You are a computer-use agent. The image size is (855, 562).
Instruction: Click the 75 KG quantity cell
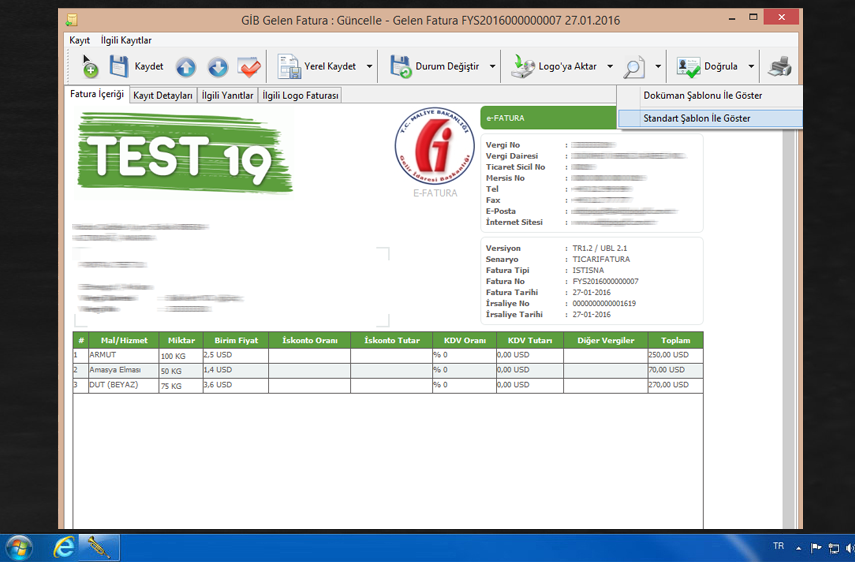(x=180, y=386)
